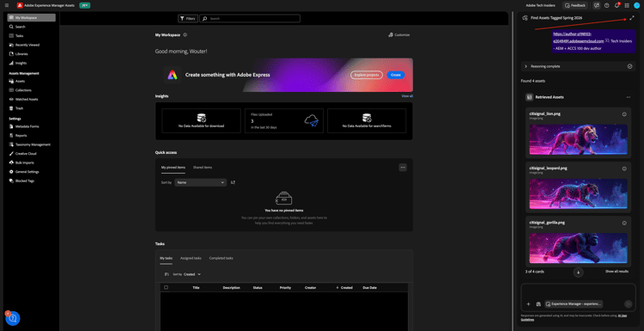The image size is (644, 331).
Task: Click into the top Search field
Action: [x=250, y=19]
